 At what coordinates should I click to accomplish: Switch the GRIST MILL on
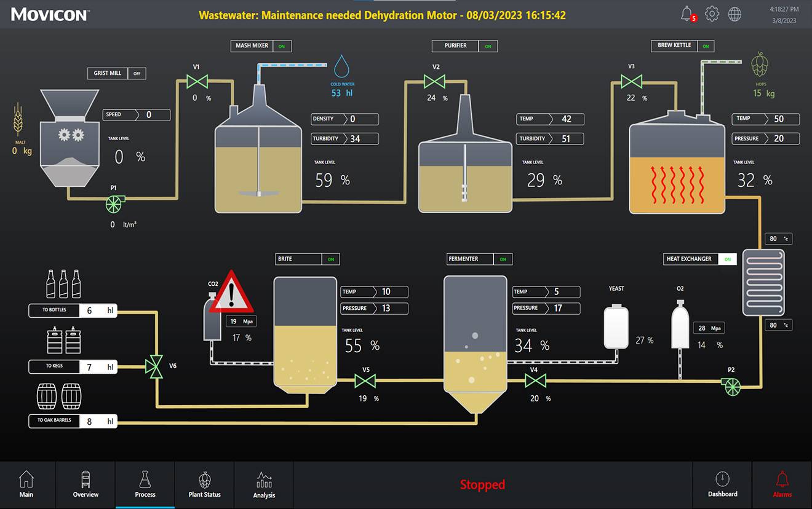(x=137, y=73)
